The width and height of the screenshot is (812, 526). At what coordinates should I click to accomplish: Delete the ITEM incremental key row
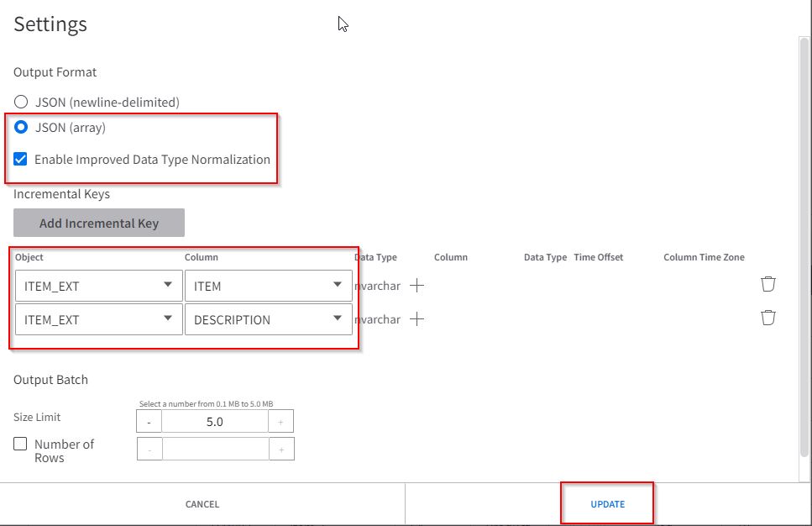point(767,284)
